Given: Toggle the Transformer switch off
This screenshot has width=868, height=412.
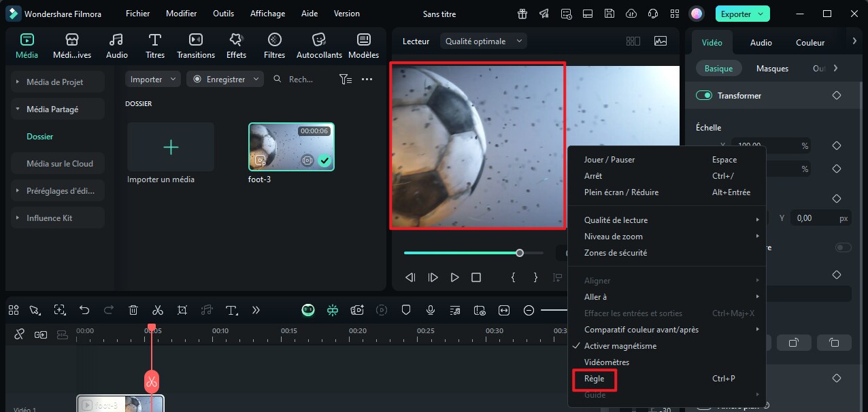Looking at the screenshot, I should pos(703,96).
